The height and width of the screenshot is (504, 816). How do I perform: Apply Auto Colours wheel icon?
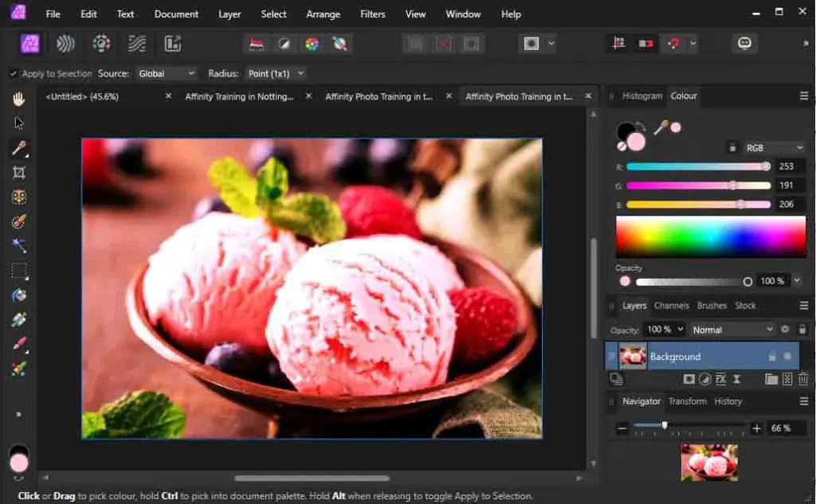312,45
